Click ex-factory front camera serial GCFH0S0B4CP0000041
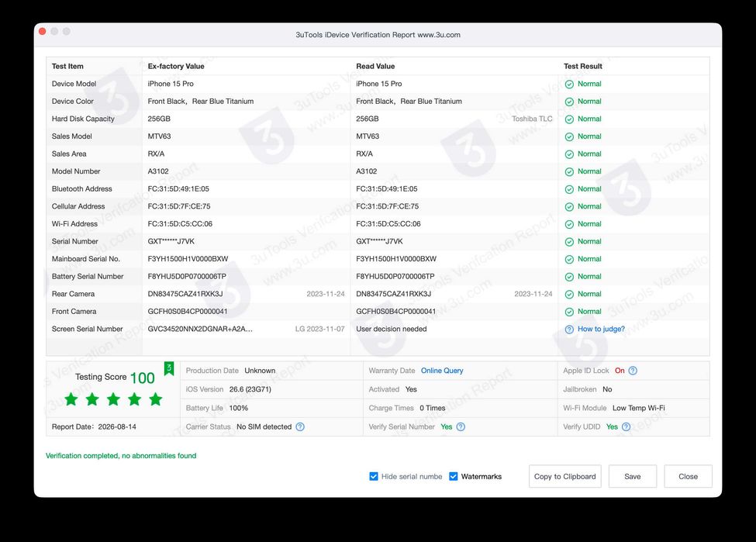Screen dimensions: 756x542 [188, 311]
